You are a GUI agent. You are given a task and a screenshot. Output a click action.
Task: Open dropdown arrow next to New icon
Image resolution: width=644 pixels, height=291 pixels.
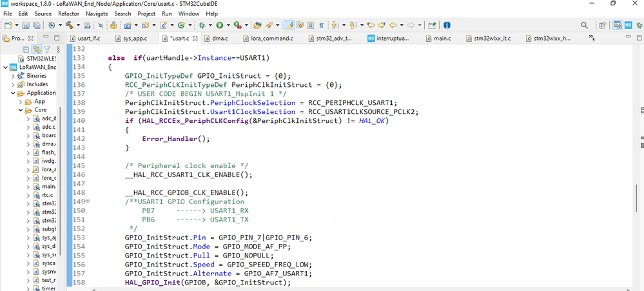click(x=15, y=26)
